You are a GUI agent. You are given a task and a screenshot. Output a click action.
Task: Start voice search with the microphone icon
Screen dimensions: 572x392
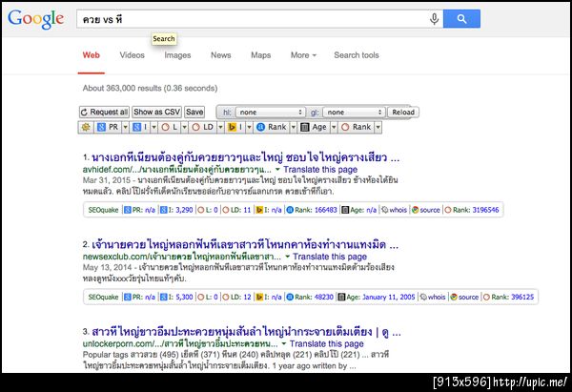coord(434,19)
